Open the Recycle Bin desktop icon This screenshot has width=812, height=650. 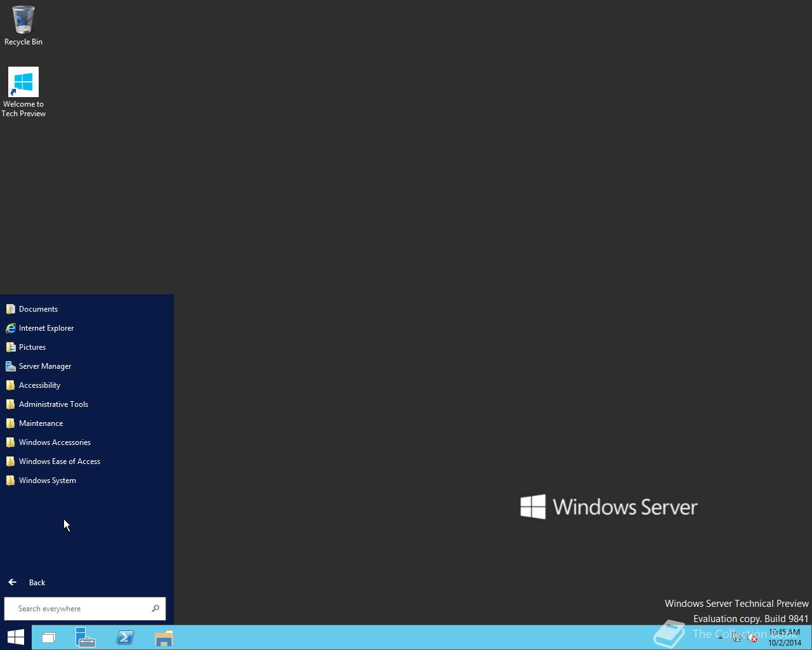tap(23, 26)
